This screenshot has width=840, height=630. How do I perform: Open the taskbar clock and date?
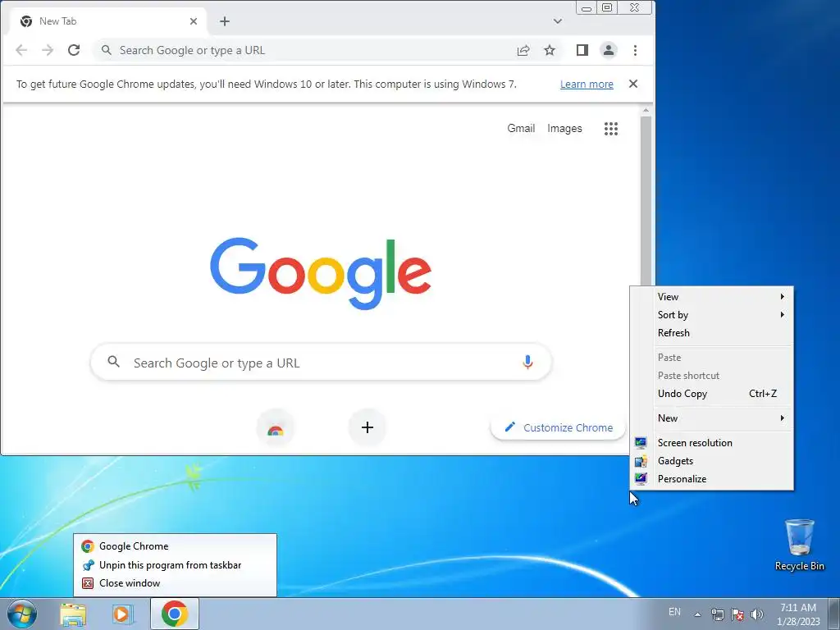(x=798, y=614)
